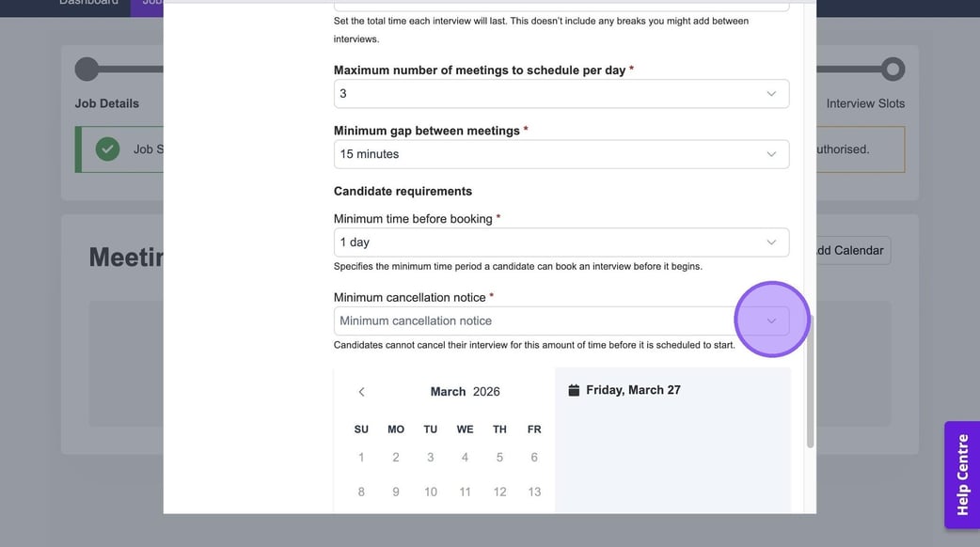Click the March month label
This screenshot has width=980, height=547.
448,392
